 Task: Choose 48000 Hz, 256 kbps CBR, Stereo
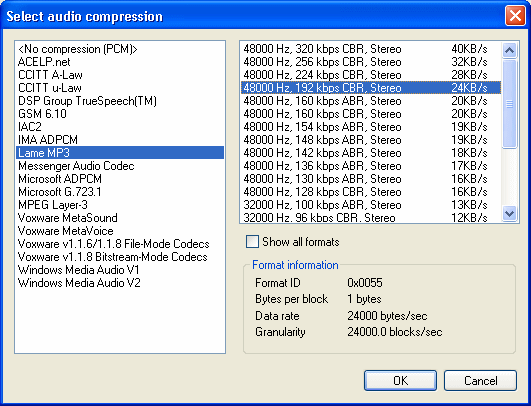371,62
